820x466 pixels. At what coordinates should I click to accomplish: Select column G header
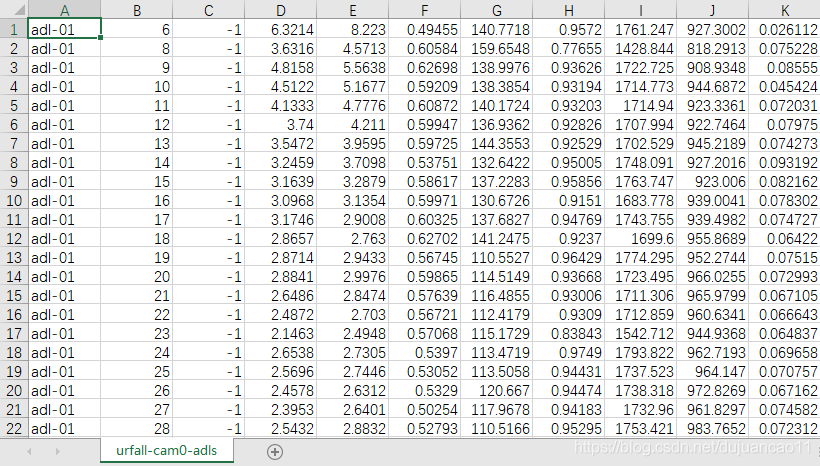click(x=496, y=10)
